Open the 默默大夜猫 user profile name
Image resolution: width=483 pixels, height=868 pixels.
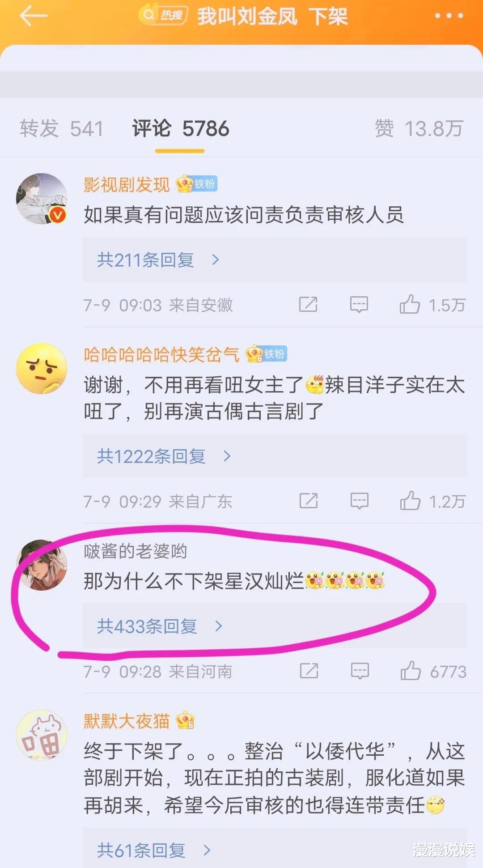[x=127, y=721]
